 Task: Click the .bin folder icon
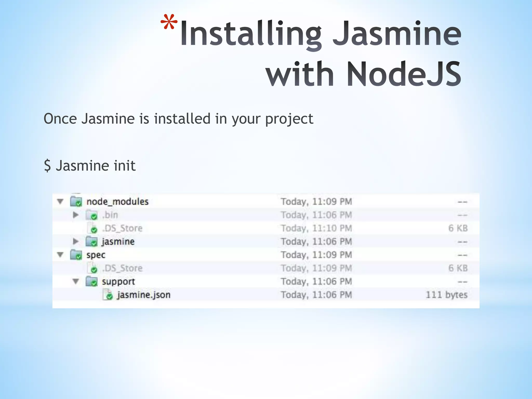(92, 215)
